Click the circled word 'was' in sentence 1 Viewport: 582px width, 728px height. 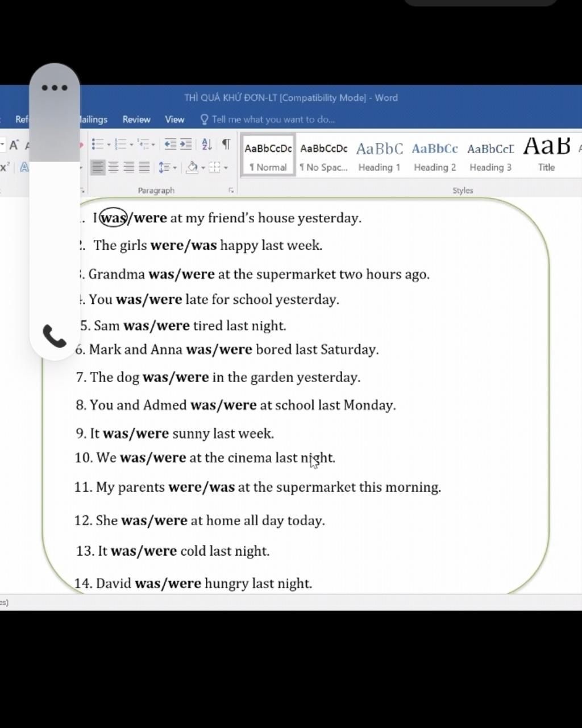tap(113, 218)
